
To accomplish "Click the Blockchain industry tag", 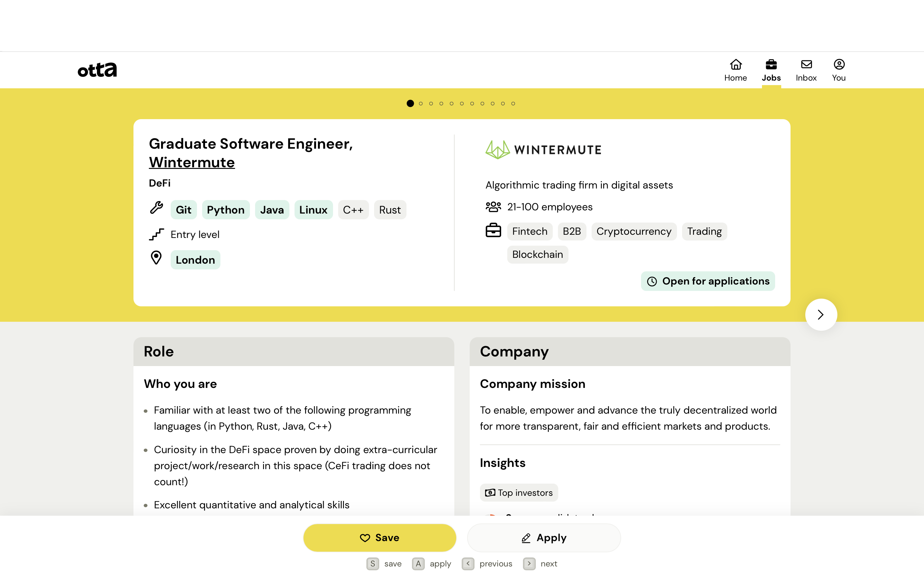I will pyautogui.click(x=537, y=254).
